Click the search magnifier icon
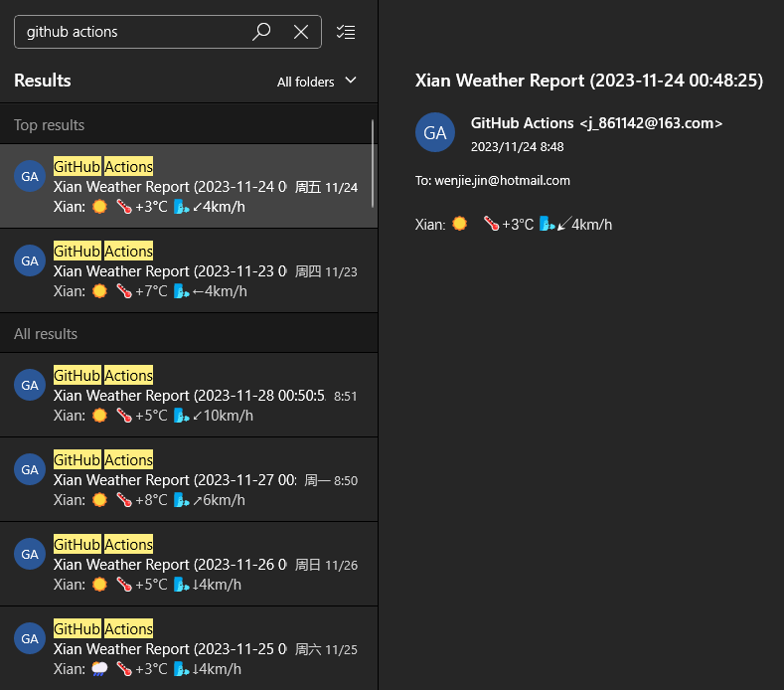784x690 pixels. click(x=261, y=32)
